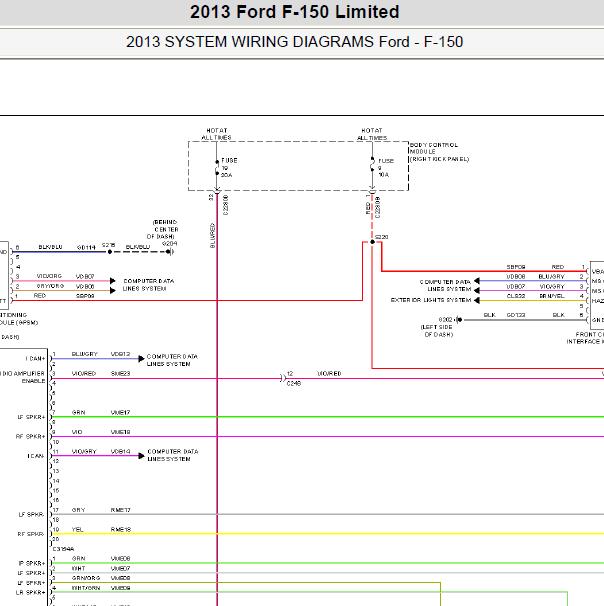The width and height of the screenshot is (604, 606).
Task: Click the VME18 circuit label
Action: [x=120, y=432]
